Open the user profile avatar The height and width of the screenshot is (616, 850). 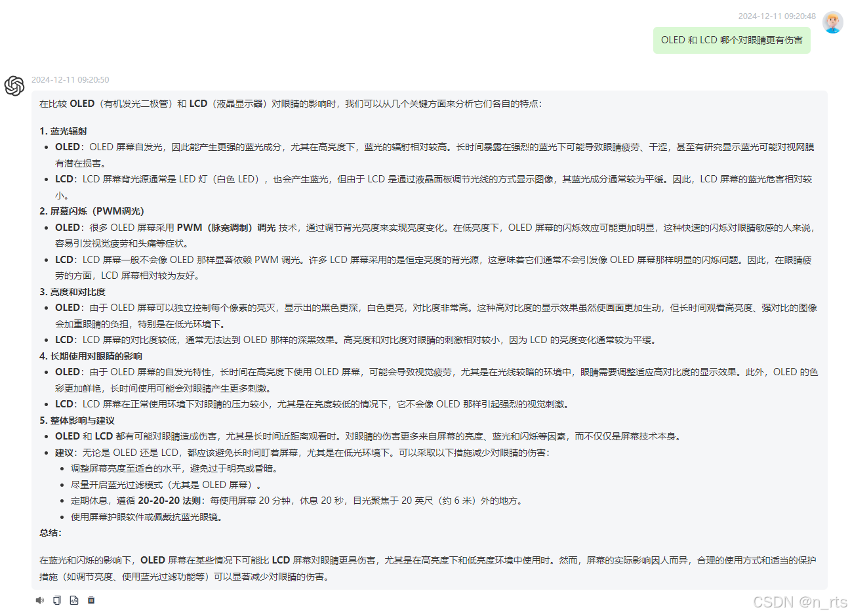pos(833,22)
